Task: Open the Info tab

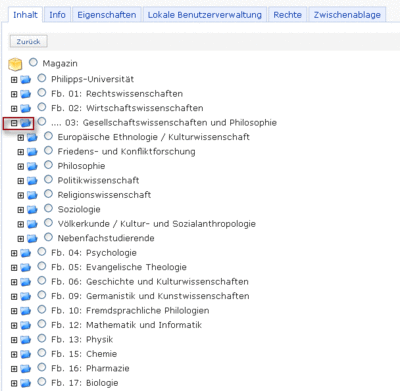Action: coord(57,15)
